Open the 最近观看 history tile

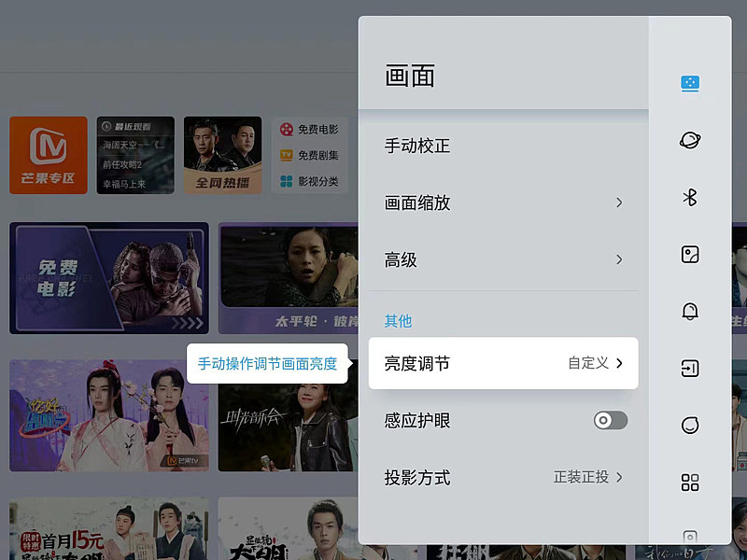(135, 155)
